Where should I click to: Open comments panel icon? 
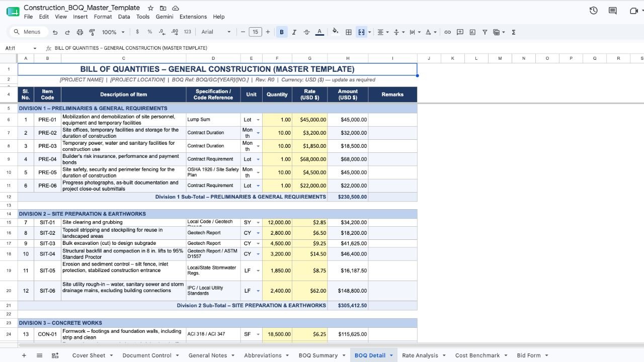(612, 11)
